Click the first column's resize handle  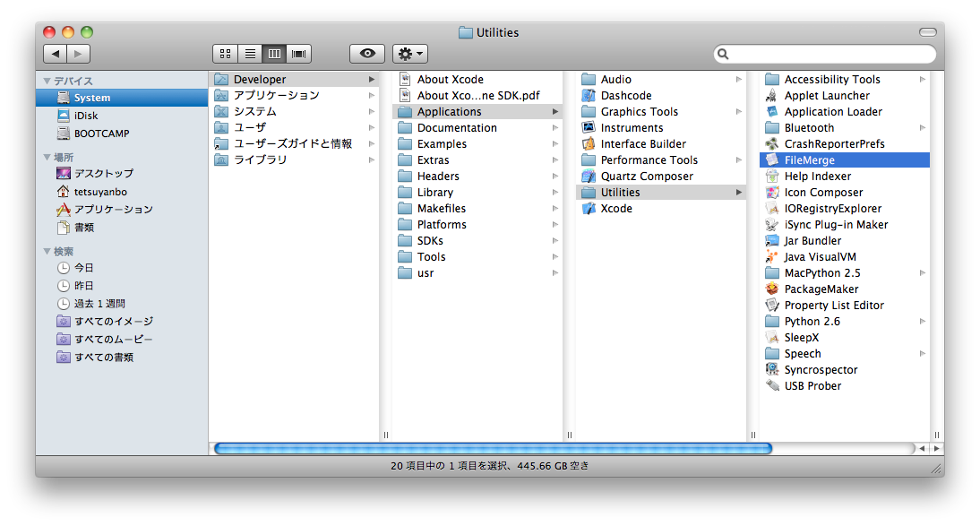click(385, 435)
